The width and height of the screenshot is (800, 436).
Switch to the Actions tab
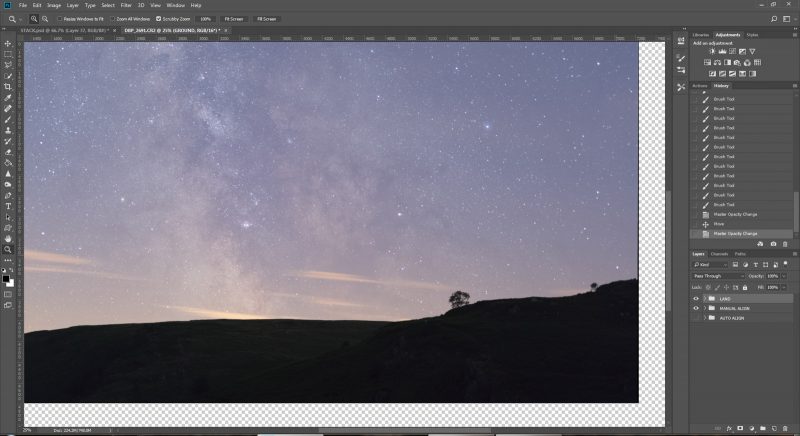(700, 86)
